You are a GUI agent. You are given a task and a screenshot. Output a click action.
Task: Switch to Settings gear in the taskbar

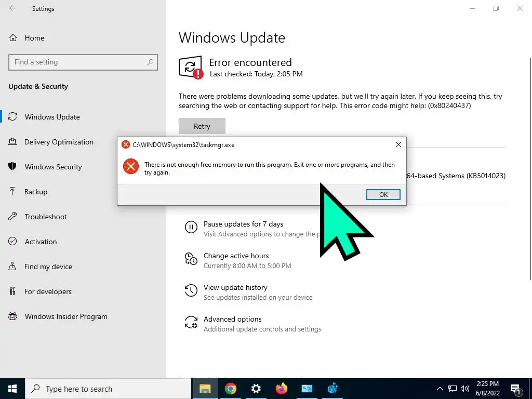pos(256,389)
